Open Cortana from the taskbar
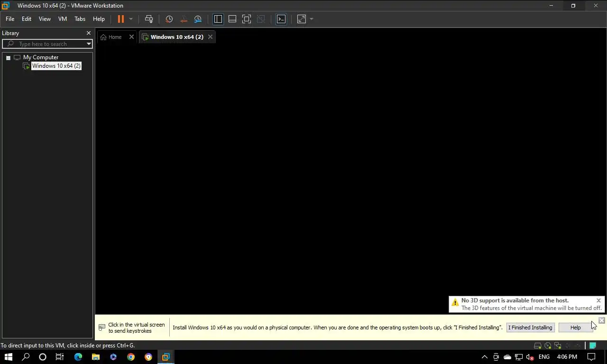The height and width of the screenshot is (364, 607). pyautogui.click(x=43, y=357)
